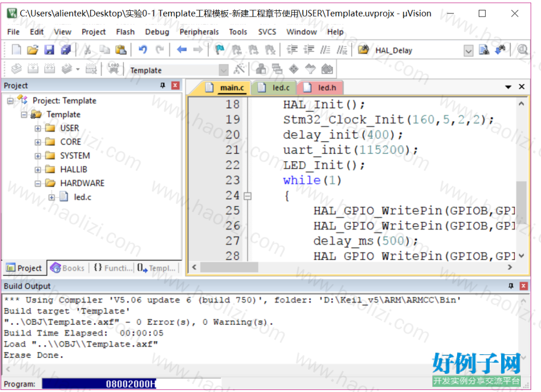Switch to the led.c editor tab

pos(275,88)
